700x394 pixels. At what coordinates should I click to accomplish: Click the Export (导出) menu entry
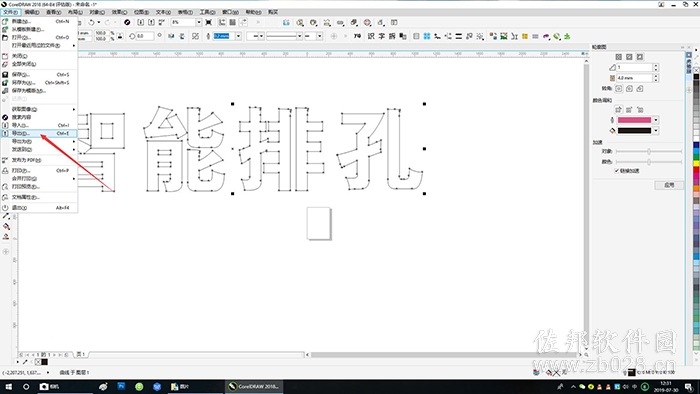coord(39,133)
